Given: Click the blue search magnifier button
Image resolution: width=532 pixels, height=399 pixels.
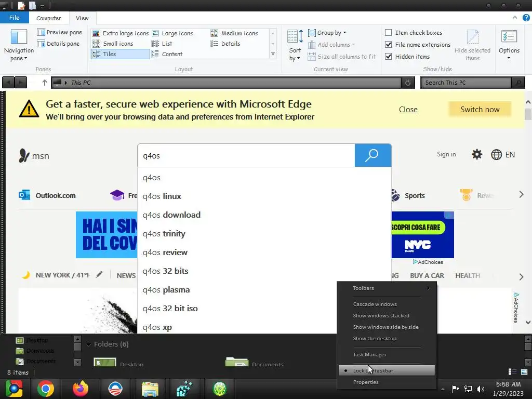Looking at the screenshot, I should [x=373, y=155].
